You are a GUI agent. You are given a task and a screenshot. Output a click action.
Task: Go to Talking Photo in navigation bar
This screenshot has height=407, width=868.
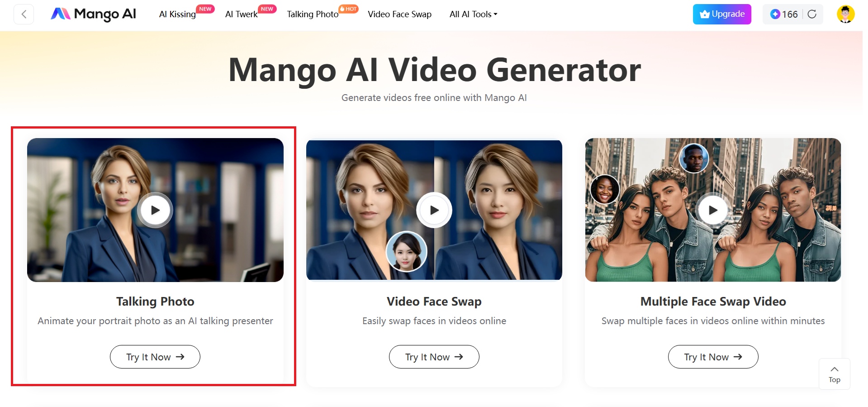tap(313, 14)
